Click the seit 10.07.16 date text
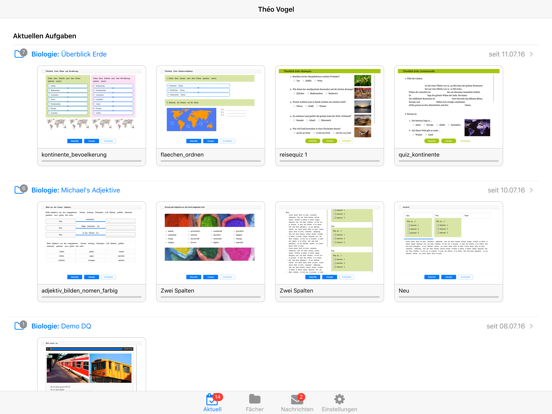 click(x=506, y=190)
